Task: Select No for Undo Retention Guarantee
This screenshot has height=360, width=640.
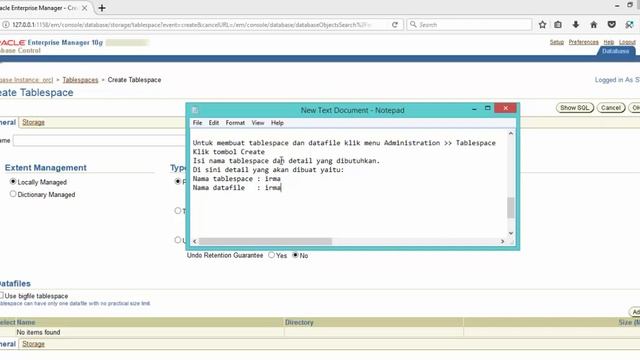Action: (295, 255)
